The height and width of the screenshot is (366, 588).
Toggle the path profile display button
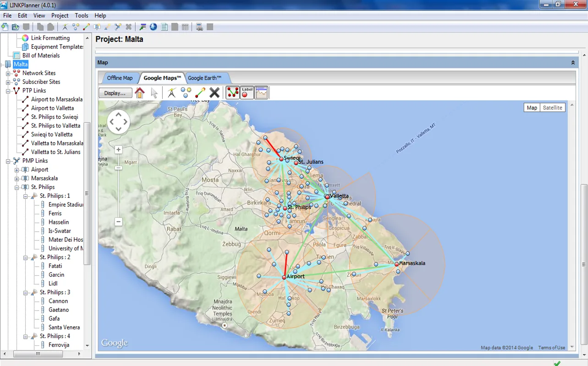[261, 93]
